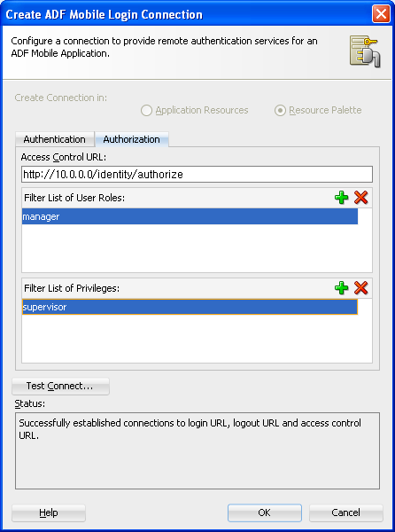Image resolution: width=395 pixels, height=532 pixels.
Task: Click the Access Control URL input field
Action: coord(197,175)
